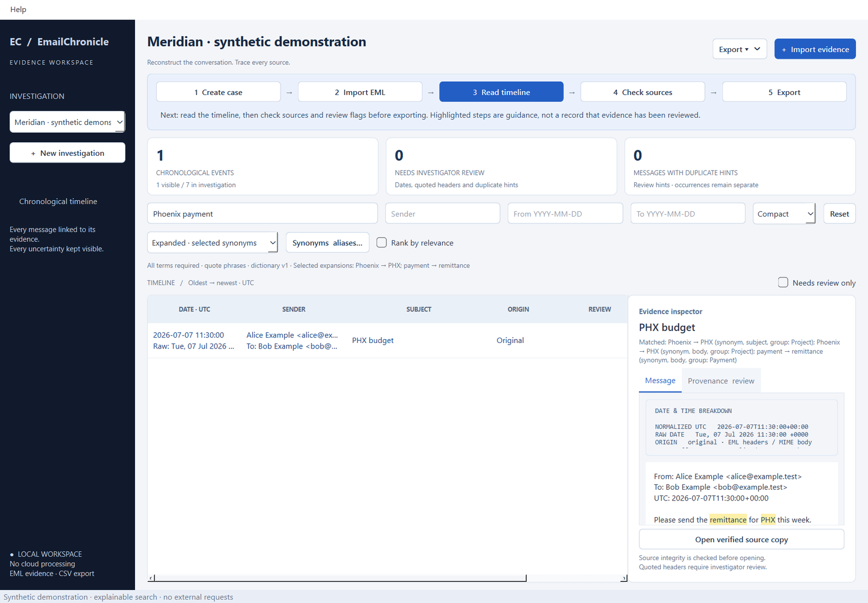Open the Export dropdown
The height and width of the screenshot is (603, 868).
click(739, 49)
